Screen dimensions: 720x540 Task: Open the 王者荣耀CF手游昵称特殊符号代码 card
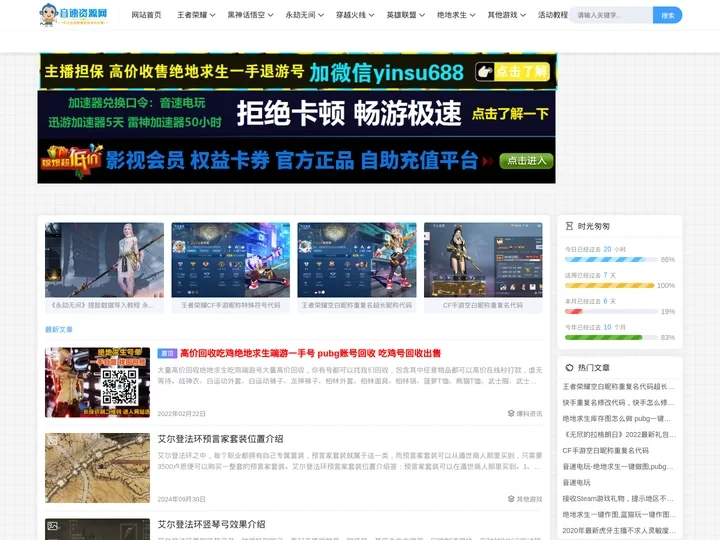(231, 267)
